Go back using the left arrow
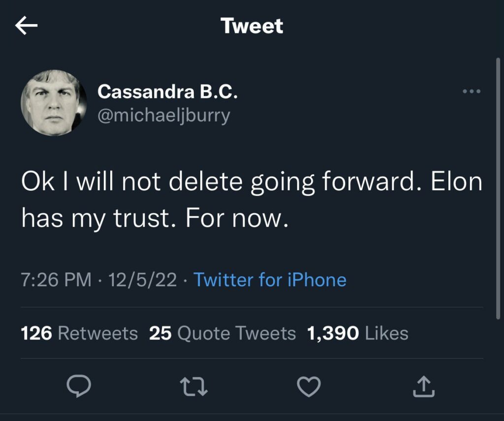Viewport: 504px width, 421px height. tap(27, 26)
